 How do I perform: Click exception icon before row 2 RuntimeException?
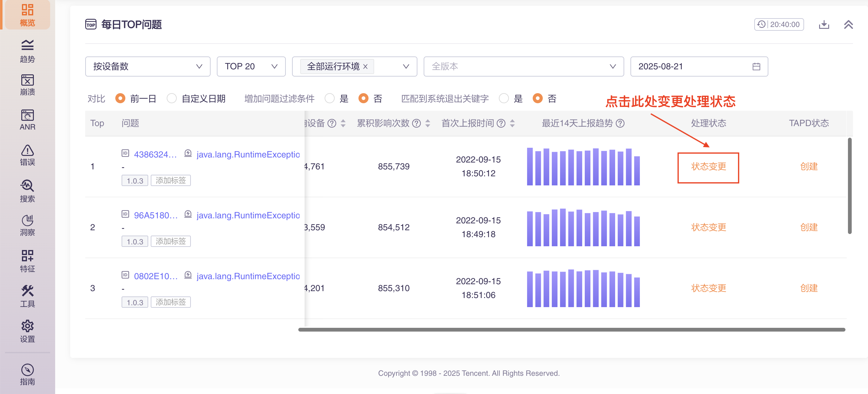click(188, 214)
